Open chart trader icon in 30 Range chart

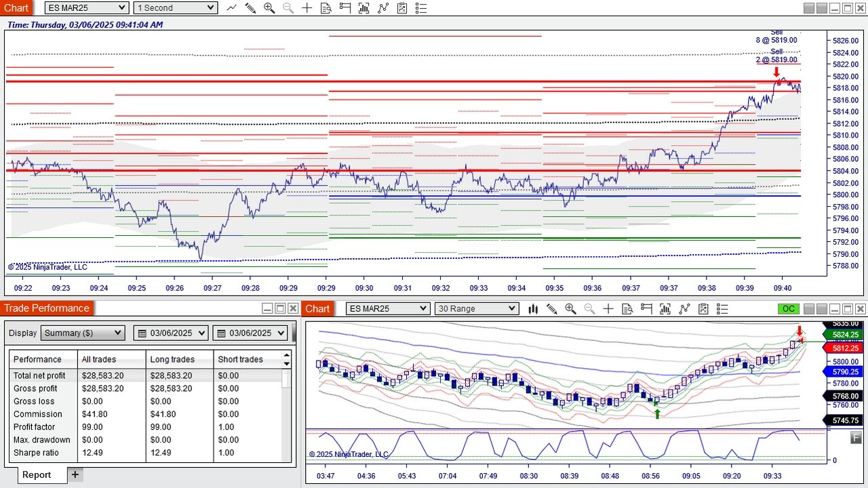pos(646,309)
